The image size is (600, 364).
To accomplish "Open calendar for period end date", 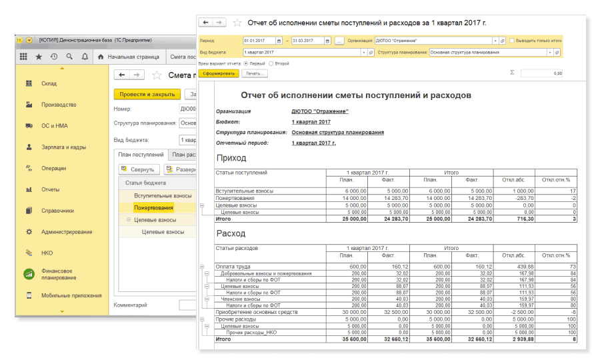I will [327, 41].
